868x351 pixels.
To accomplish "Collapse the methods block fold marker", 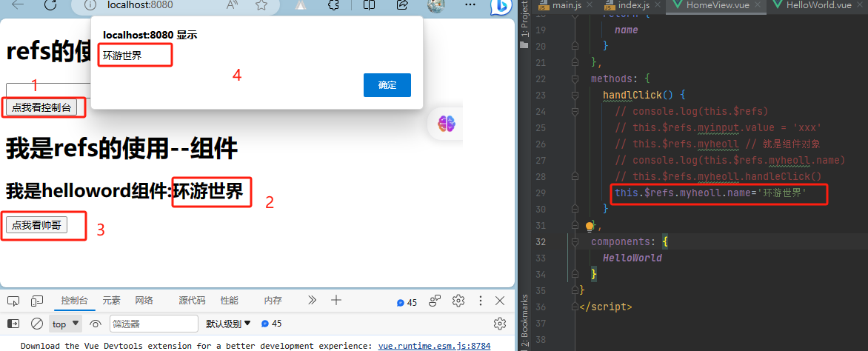I will click(575, 78).
